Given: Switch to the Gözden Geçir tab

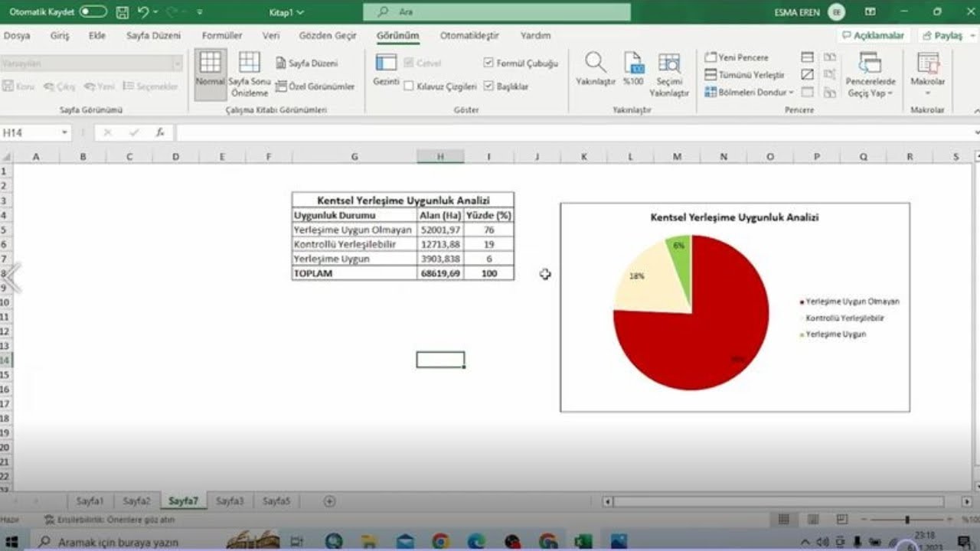Looking at the screenshot, I should 328,35.
